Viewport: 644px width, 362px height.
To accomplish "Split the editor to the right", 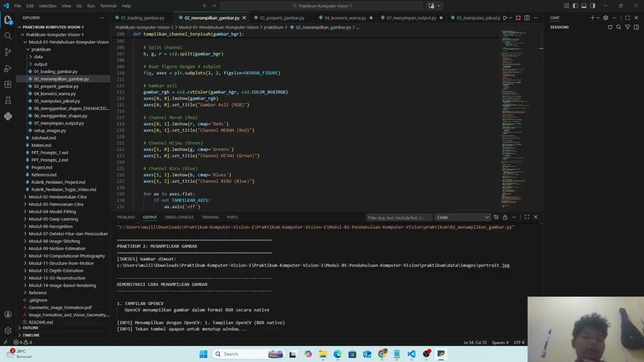I will click(527, 18).
